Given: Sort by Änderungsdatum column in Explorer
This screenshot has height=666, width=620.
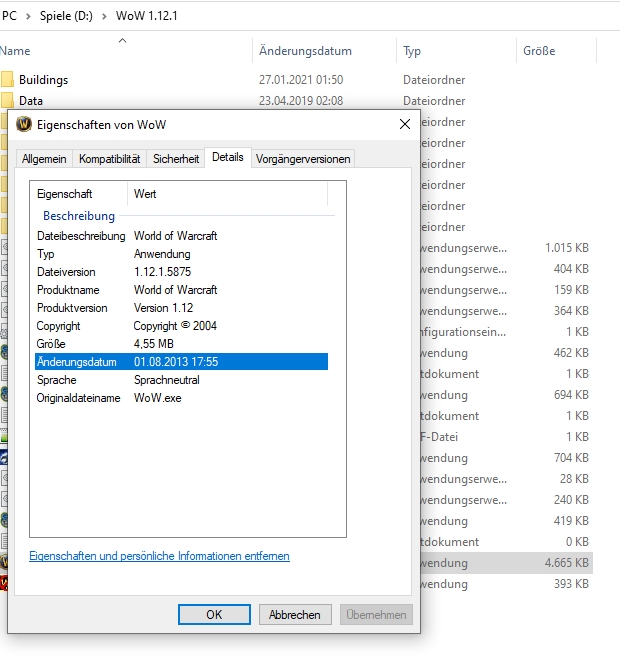Looking at the screenshot, I should pyautogui.click(x=305, y=51).
